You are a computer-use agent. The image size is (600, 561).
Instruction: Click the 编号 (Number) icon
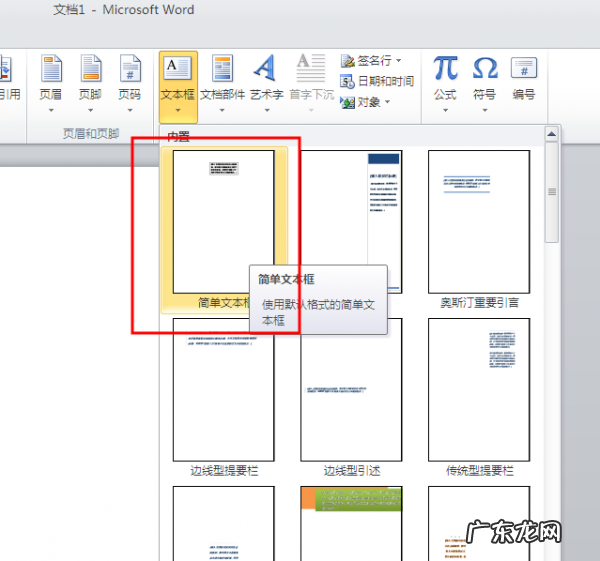tap(523, 80)
